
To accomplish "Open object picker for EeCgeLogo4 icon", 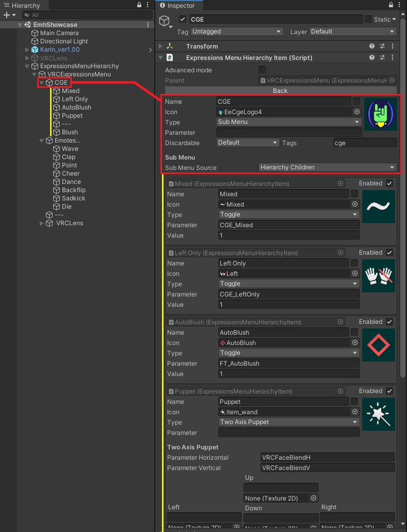I will 357,112.
